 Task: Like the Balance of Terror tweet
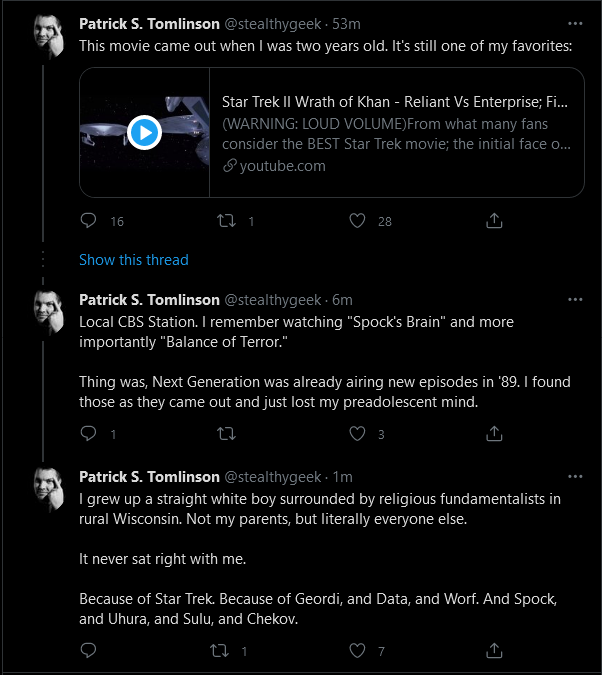click(357, 433)
